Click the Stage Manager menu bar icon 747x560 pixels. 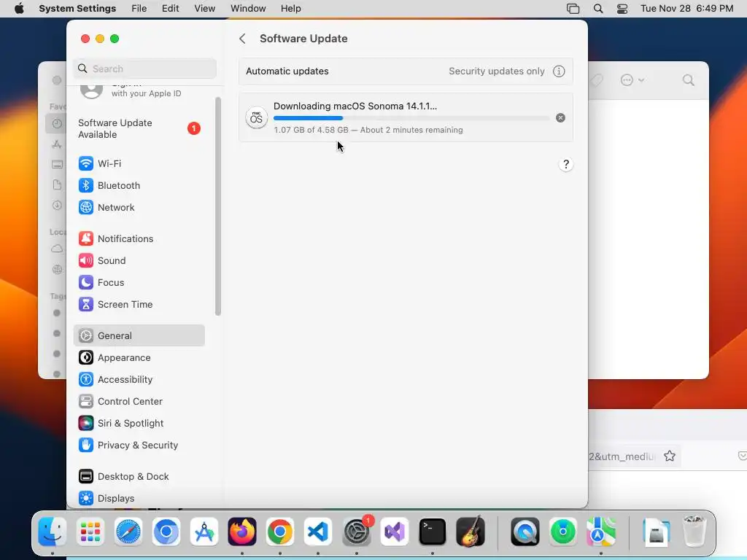click(573, 9)
